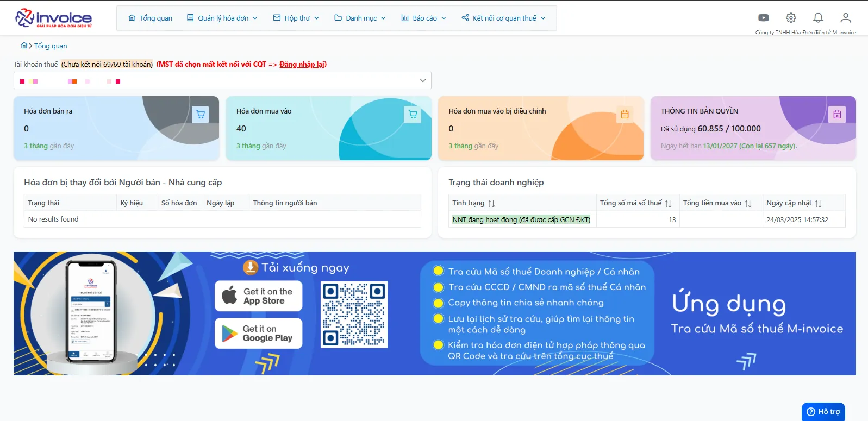
Task: Click Tổng quan in the breadcrumb
Action: click(51, 46)
